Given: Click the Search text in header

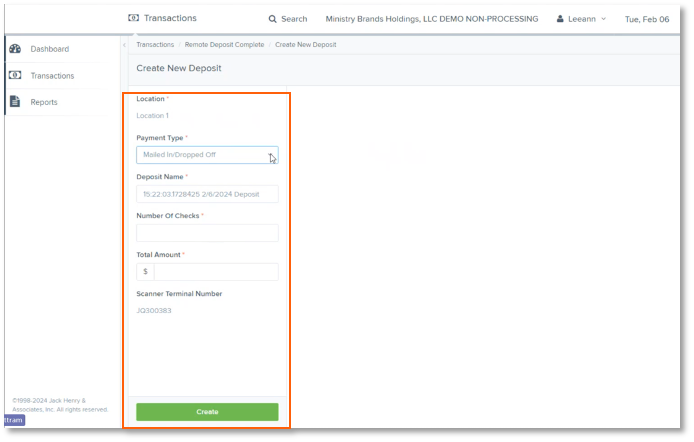Looking at the screenshot, I should point(294,19).
